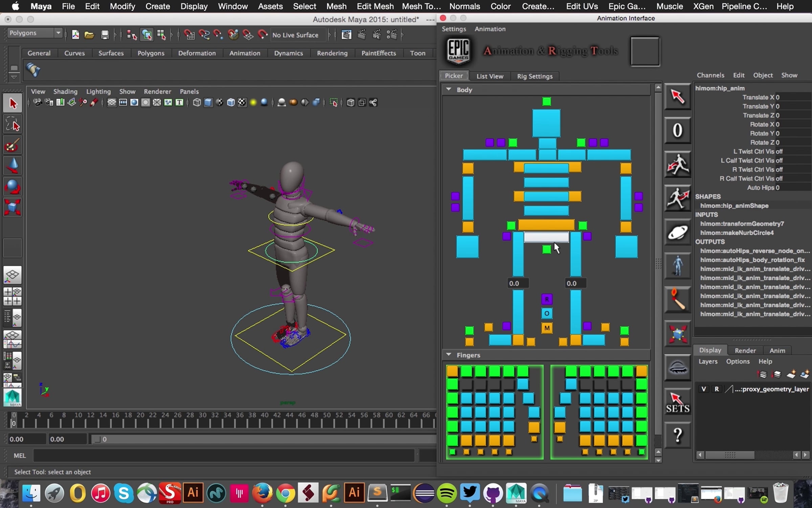Click the layer editor horizontal scrollbar thumb
This screenshot has height=508, width=812.
[730, 455]
